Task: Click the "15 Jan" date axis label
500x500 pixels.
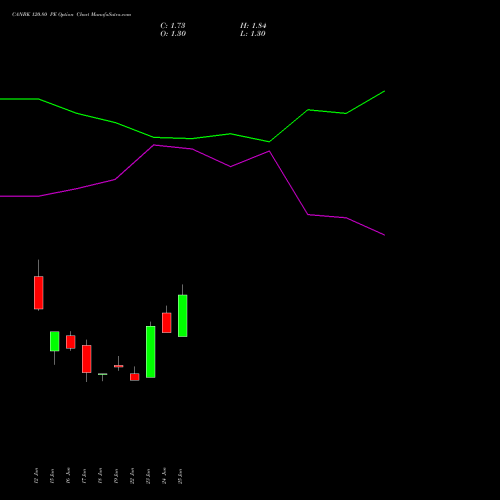Action: 52,476
